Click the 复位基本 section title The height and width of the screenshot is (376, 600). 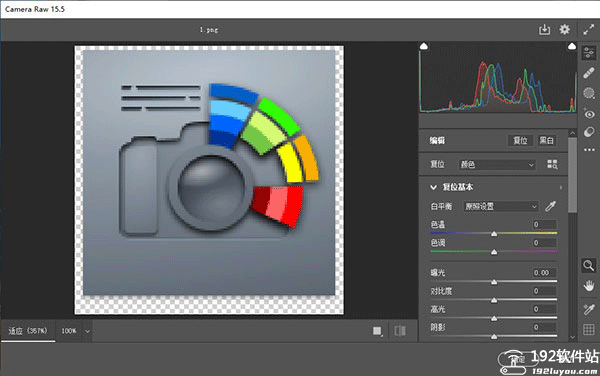click(458, 187)
